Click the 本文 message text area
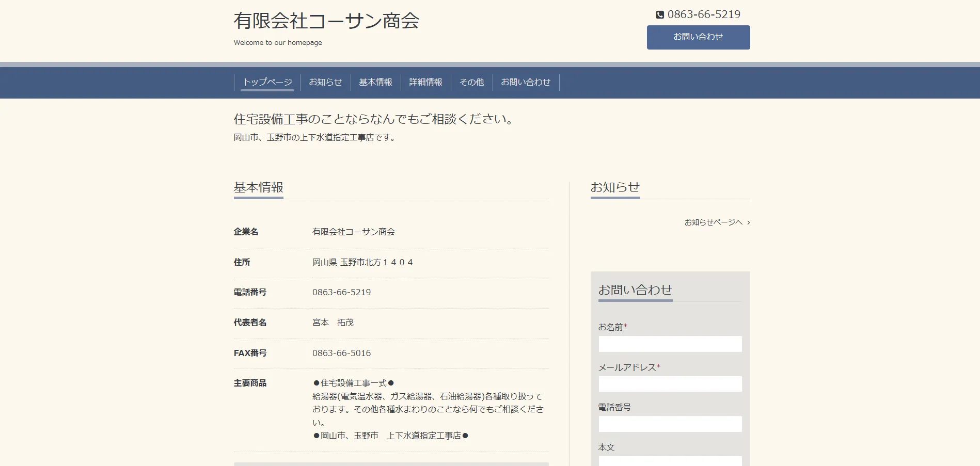This screenshot has height=466, width=980. (670, 461)
